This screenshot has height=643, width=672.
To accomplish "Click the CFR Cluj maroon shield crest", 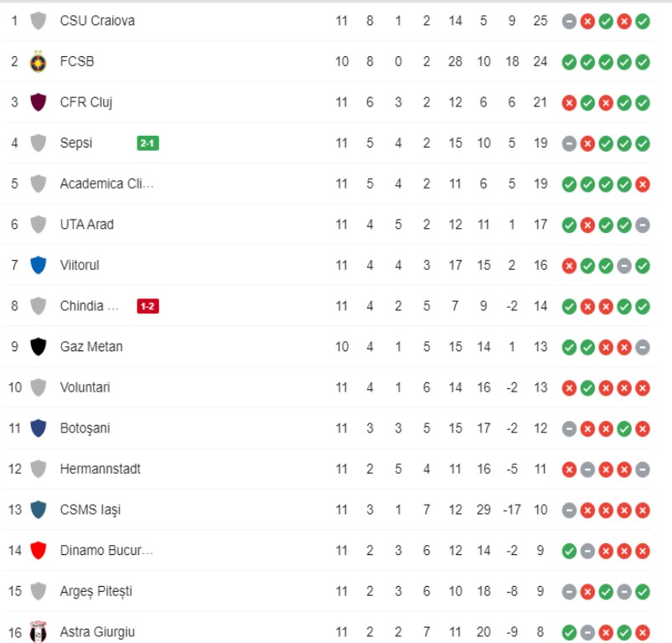I will tap(38, 102).
